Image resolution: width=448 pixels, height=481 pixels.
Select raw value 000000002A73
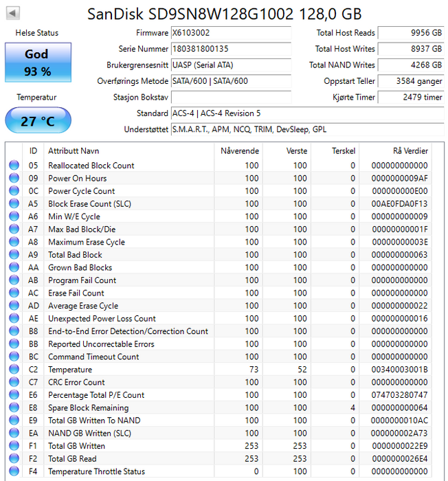click(x=399, y=433)
